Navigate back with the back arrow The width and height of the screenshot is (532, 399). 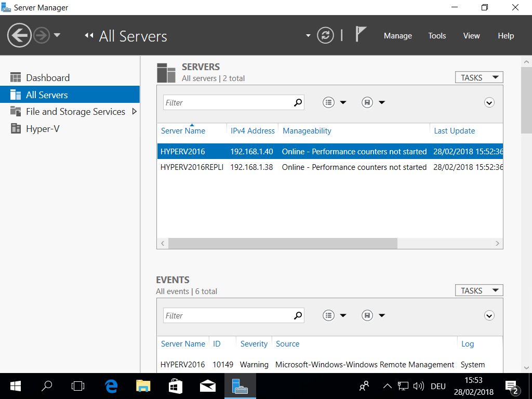click(19, 35)
